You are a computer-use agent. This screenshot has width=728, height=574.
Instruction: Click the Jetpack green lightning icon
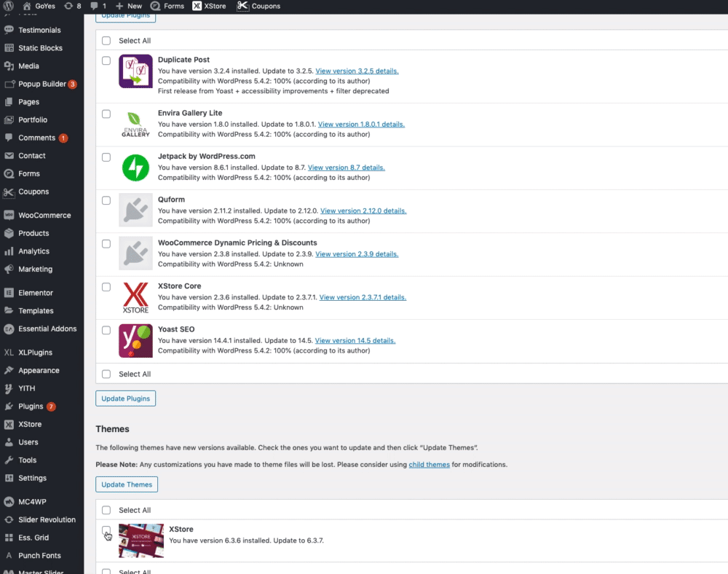pos(135,168)
